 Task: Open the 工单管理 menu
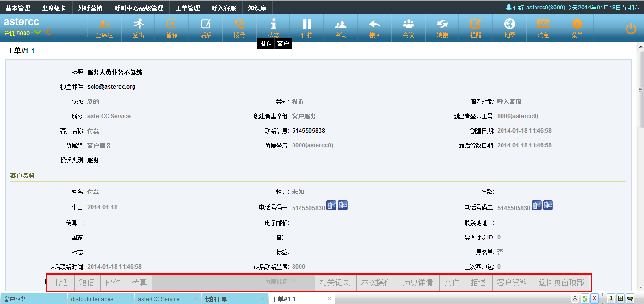(187, 8)
